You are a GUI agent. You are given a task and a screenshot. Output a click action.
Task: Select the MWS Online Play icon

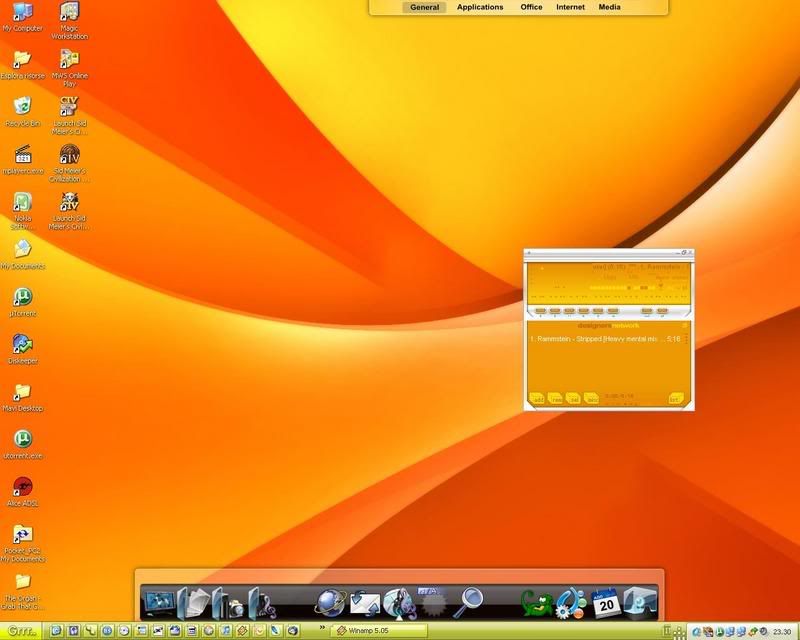point(69,68)
